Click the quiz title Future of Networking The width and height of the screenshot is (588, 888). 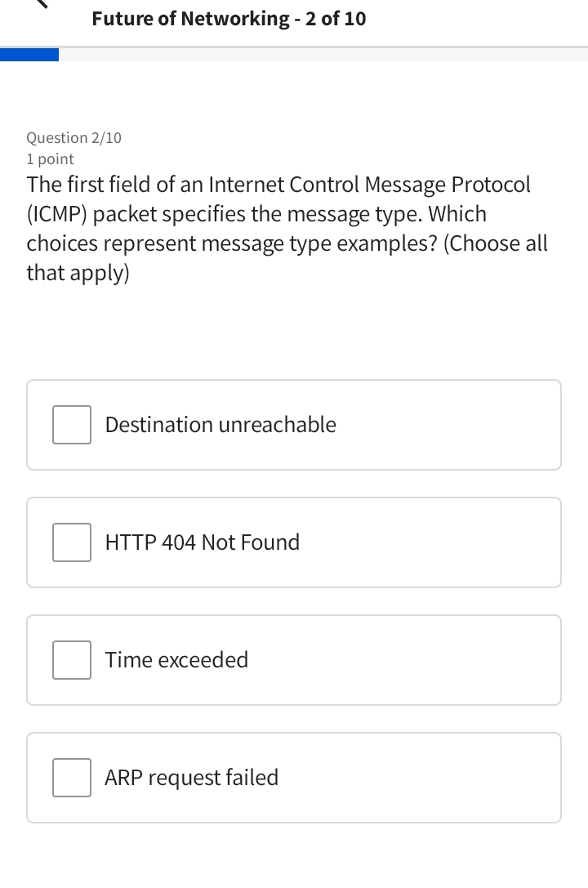pos(229,18)
